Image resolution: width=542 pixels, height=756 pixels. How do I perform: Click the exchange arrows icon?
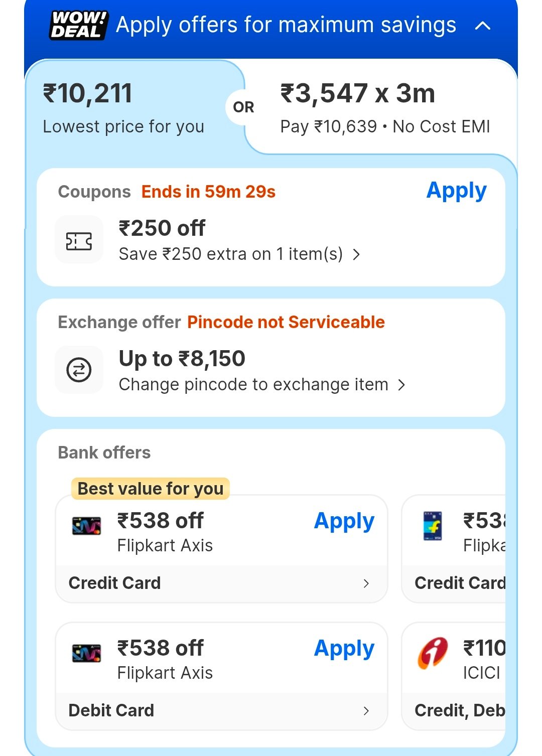79,370
